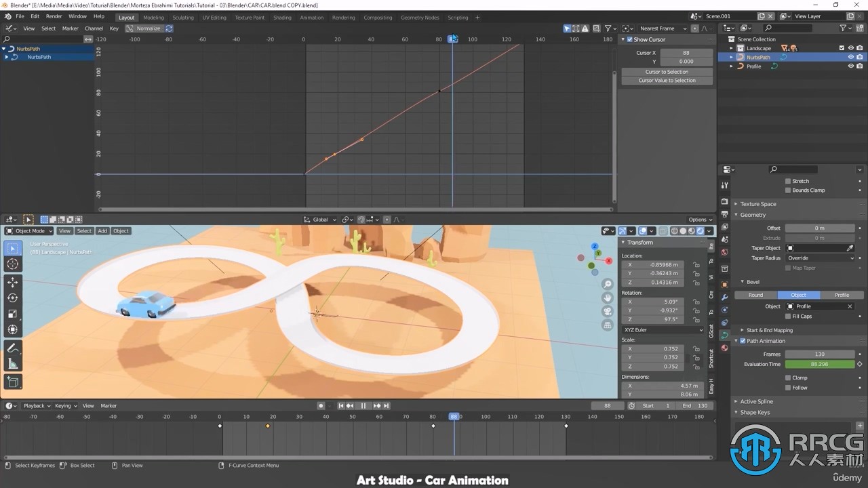Select the Cursor tool in the viewport toolbar

(13, 264)
